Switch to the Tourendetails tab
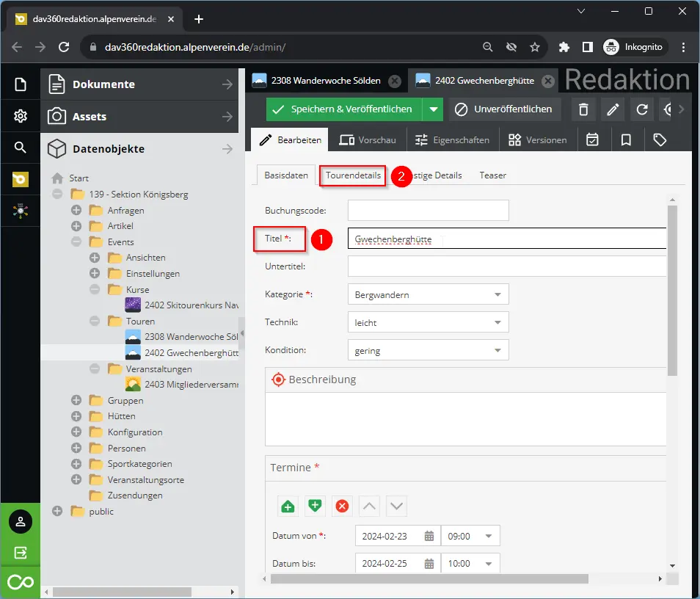Screen dimensions: 700x599 354,175
